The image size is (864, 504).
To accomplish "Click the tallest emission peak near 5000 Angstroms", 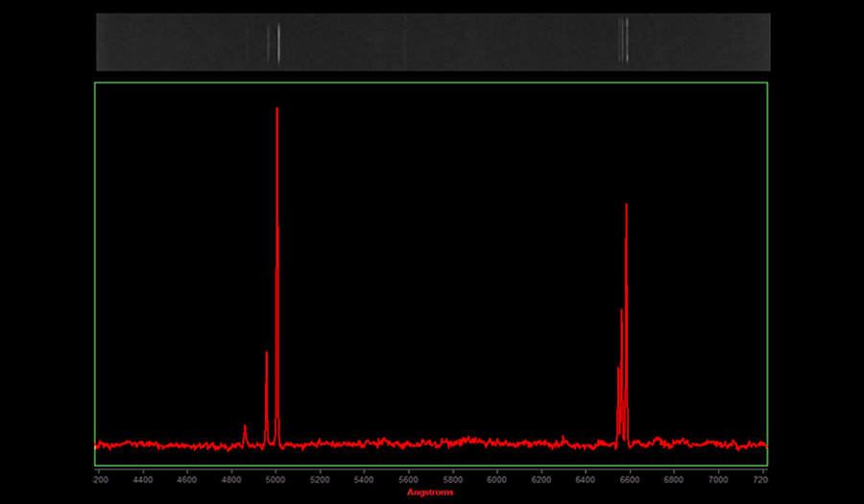I will 277,108.
